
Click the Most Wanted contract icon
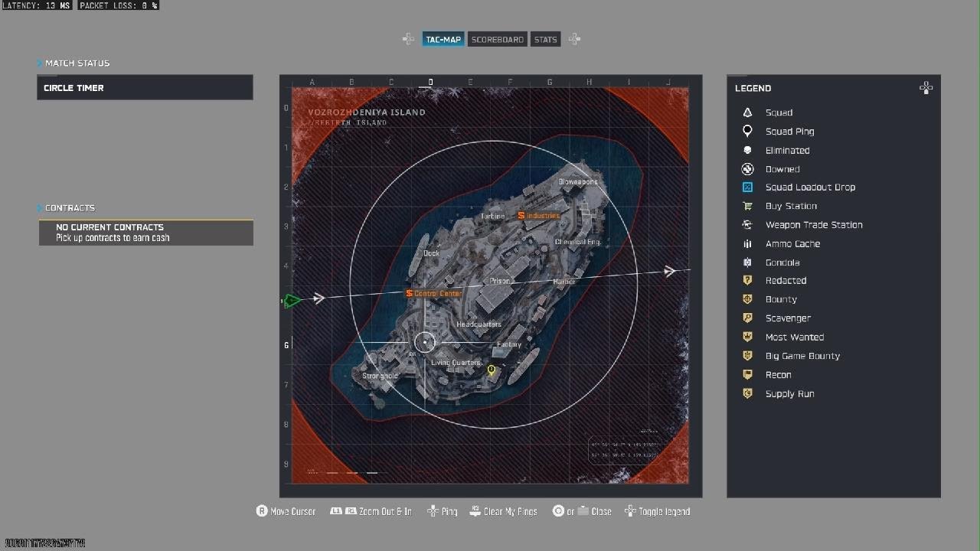click(747, 337)
